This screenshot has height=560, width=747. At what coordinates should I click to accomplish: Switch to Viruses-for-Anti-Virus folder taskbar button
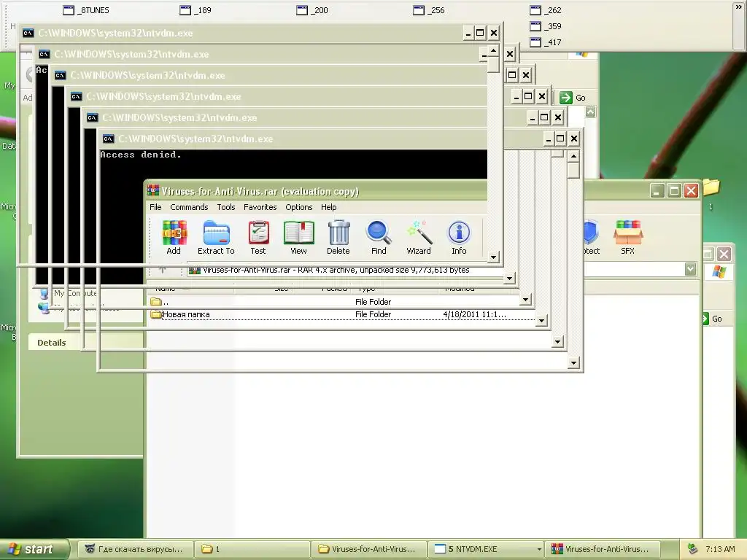pos(368,549)
